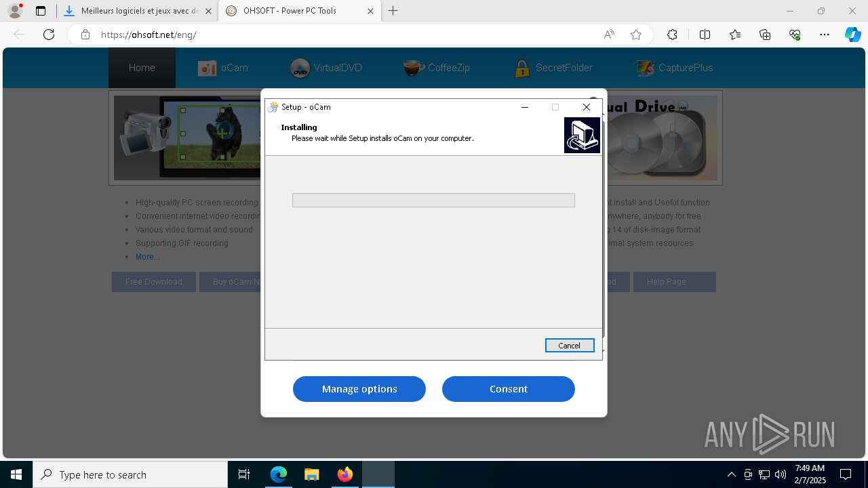Open the tab actions menu icon
Viewport: 868px width, 488px height.
[41, 11]
